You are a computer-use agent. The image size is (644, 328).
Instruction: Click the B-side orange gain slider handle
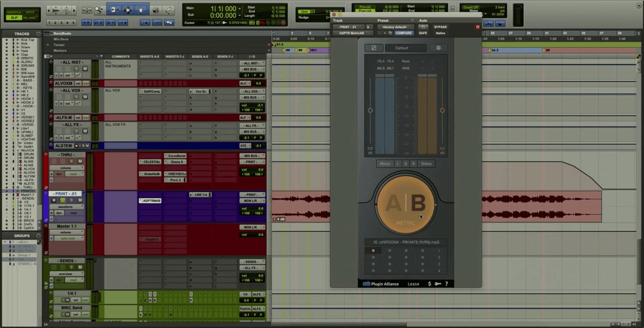[x=442, y=110]
